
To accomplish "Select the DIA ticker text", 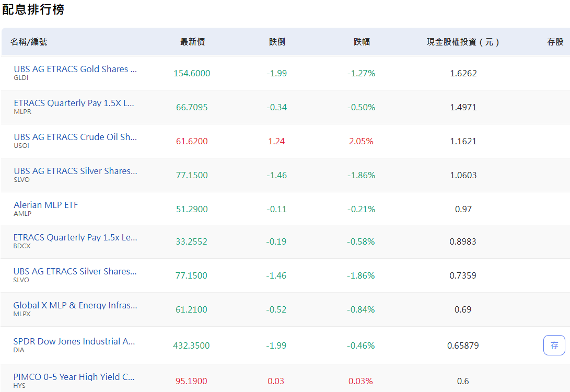I will click(x=19, y=350).
